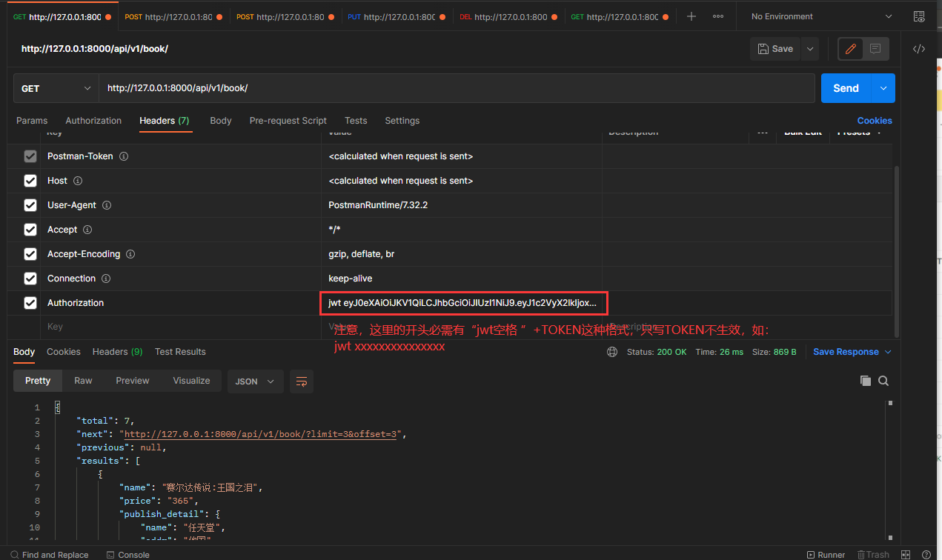
Task: Uncheck the Accept-Encoding header checkbox
Action: (x=30, y=254)
